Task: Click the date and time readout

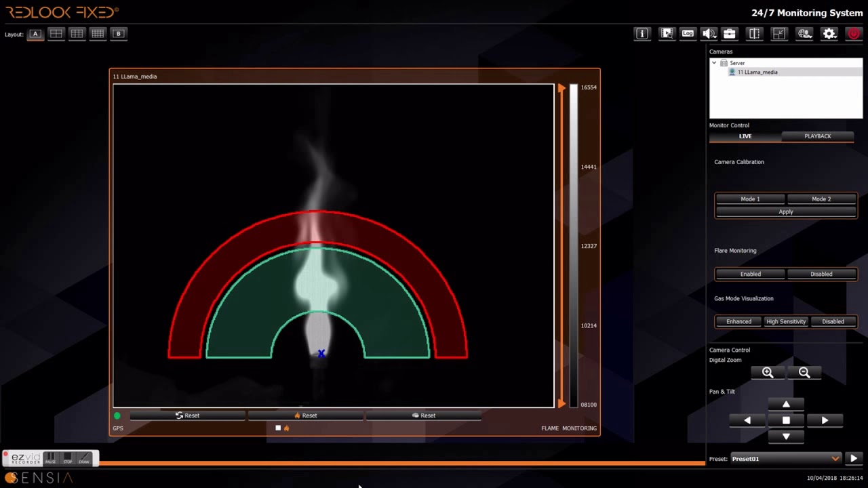Action: point(835,479)
